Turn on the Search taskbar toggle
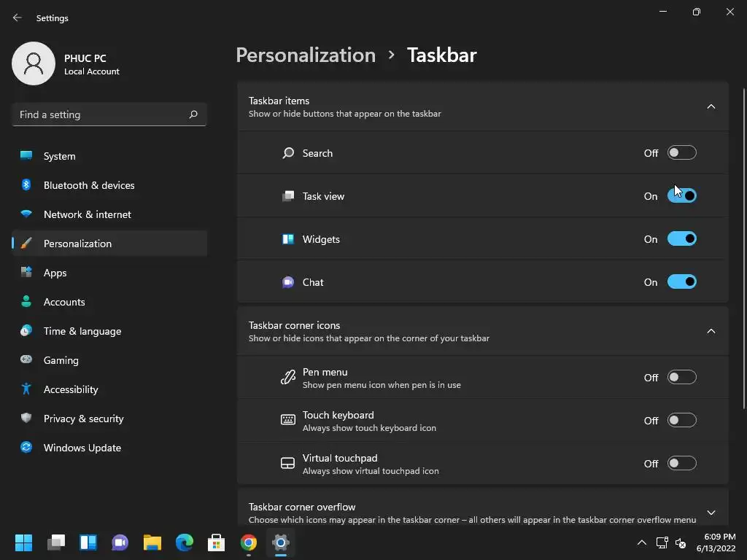The image size is (747, 560). [682, 153]
